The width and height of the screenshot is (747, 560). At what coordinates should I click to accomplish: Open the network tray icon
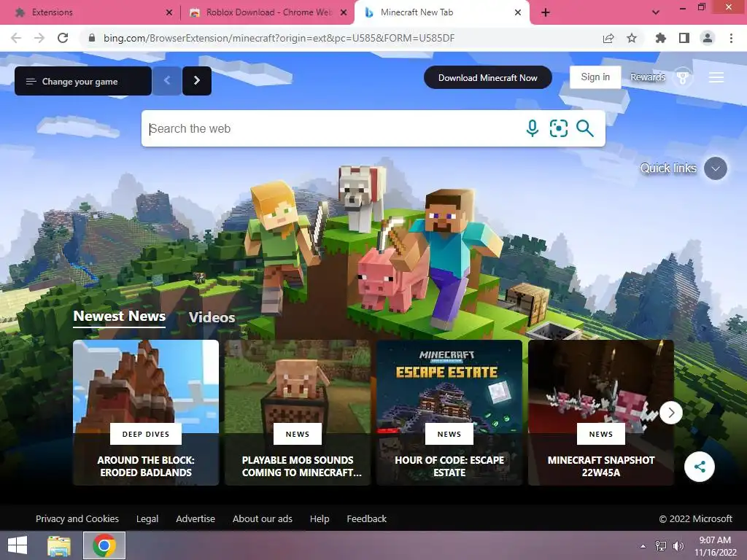661,546
